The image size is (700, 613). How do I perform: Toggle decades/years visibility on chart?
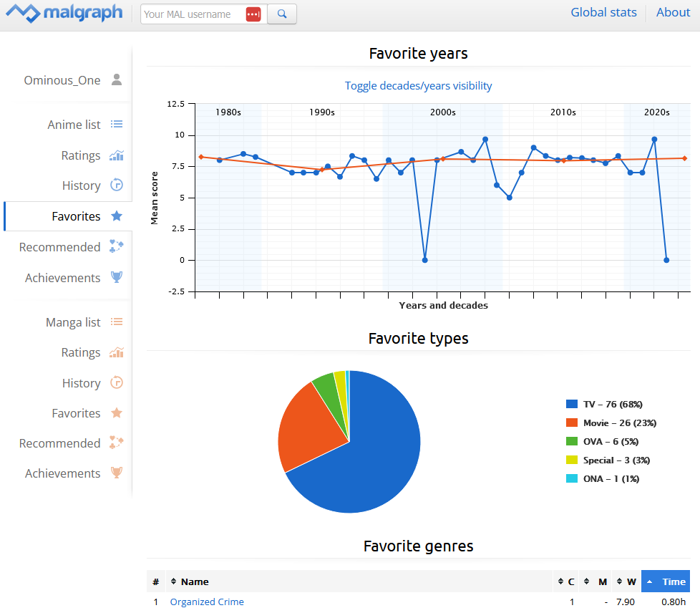click(418, 86)
